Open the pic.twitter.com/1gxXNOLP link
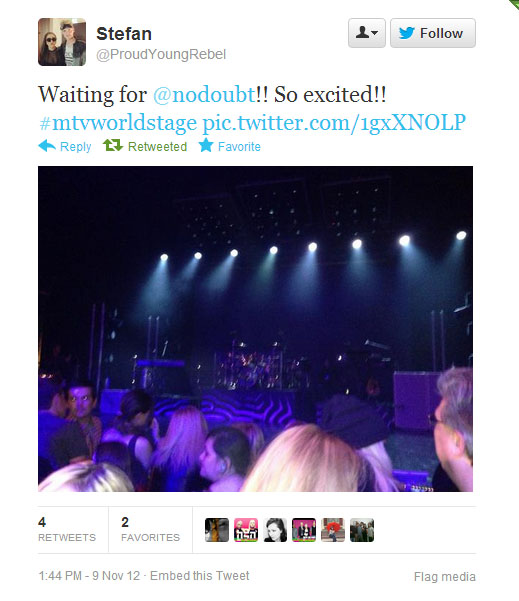Viewport: 519px width, 601px height. [x=334, y=123]
